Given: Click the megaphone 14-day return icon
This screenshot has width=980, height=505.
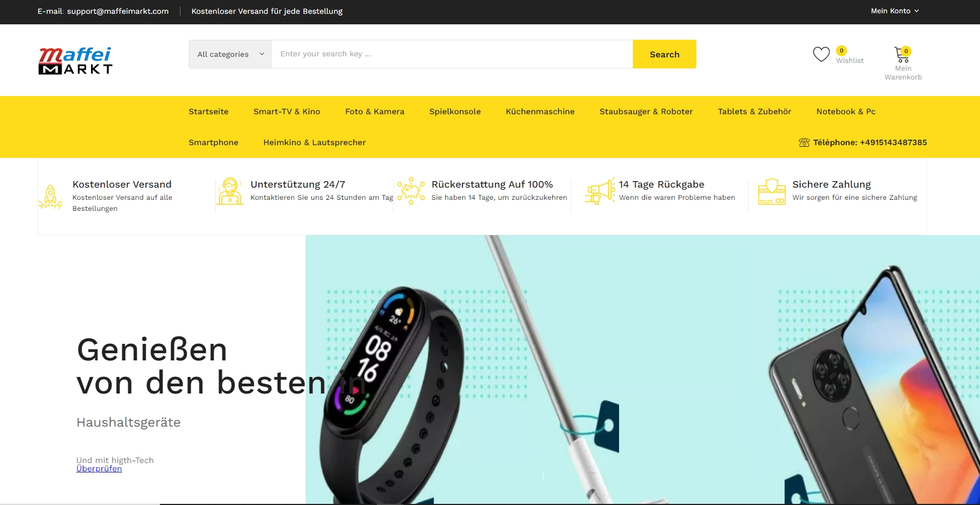Looking at the screenshot, I should (x=600, y=191).
